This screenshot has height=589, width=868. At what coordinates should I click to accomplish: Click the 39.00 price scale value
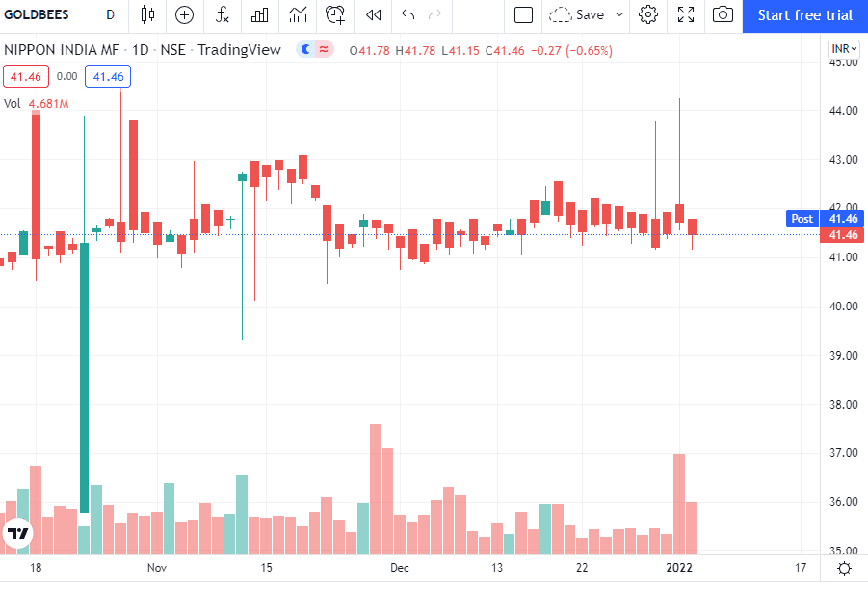(843, 355)
